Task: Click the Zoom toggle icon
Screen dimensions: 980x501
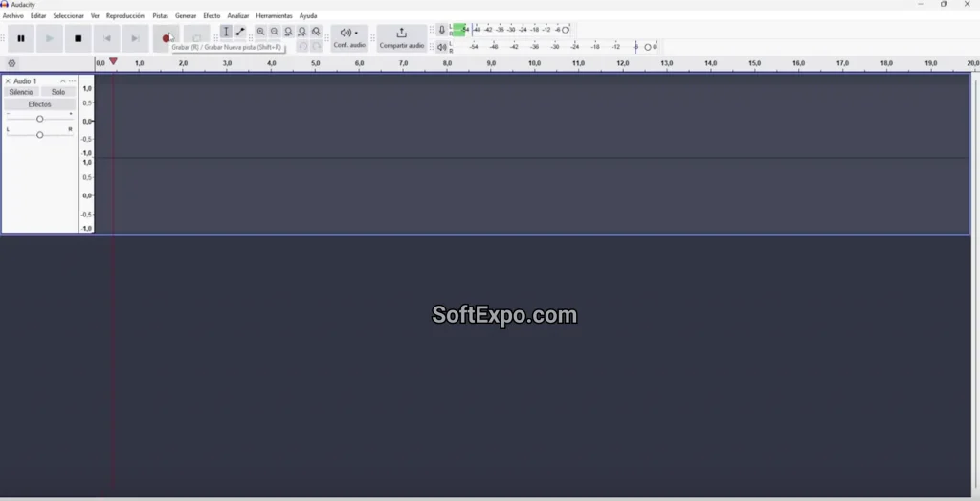Action: pos(316,32)
